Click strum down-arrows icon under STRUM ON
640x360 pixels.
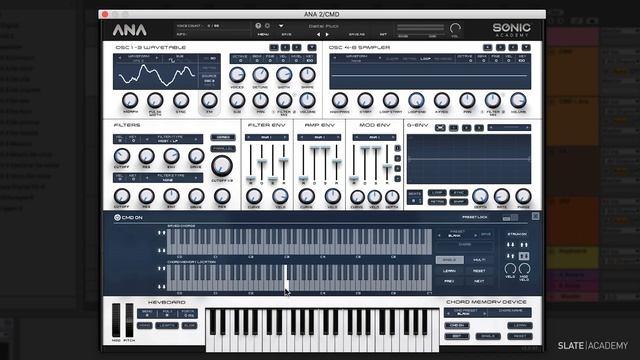click(x=510, y=244)
